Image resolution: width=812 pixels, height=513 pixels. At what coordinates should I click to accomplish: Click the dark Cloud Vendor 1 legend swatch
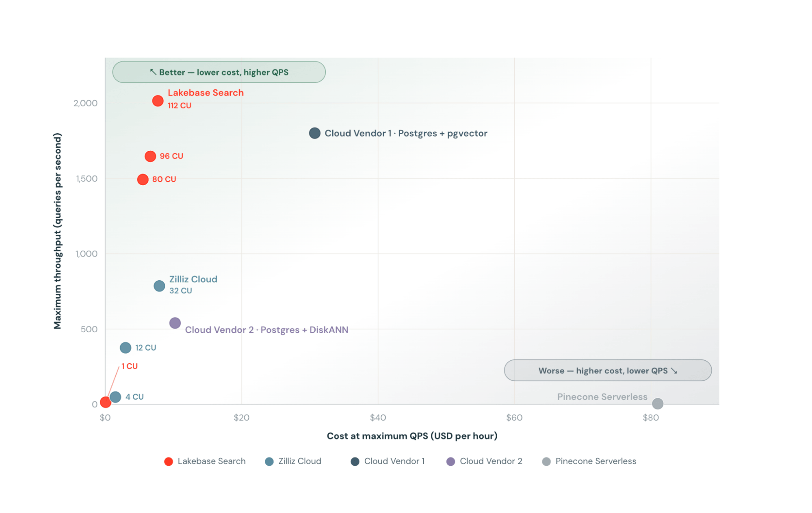click(355, 461)
